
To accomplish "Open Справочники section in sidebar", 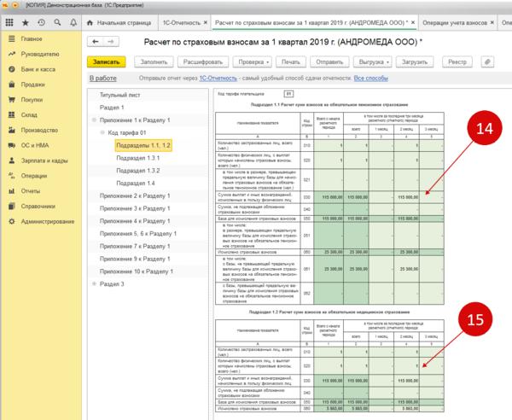I will pos(38,206).
